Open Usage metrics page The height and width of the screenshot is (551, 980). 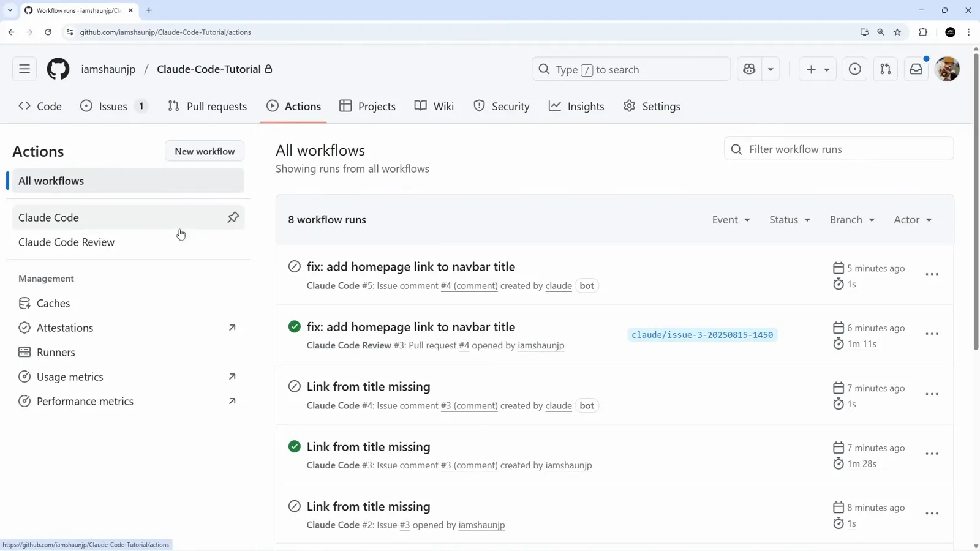click(128, 377)
